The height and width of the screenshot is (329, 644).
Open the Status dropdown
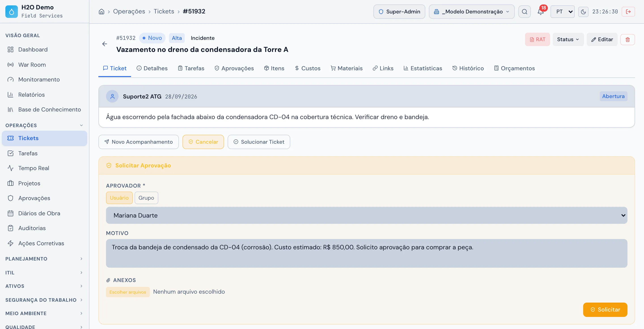pyautogui.click(x=568, y=40)
